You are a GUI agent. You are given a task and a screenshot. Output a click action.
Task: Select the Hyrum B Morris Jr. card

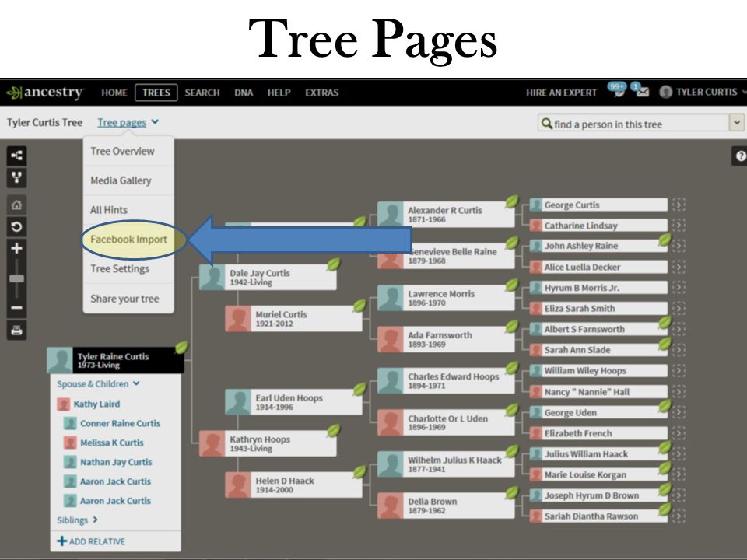tap(598, 288)
